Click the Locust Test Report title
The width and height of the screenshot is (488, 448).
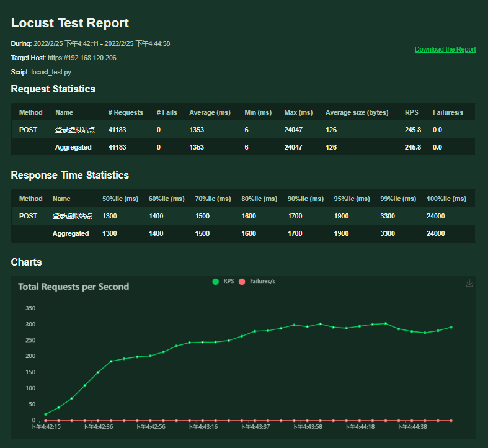pyautogui.click(x=69, y=23)
